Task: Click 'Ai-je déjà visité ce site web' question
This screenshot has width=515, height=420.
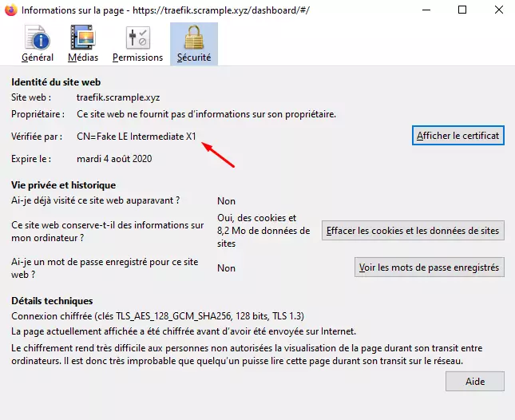Action: 95,200
